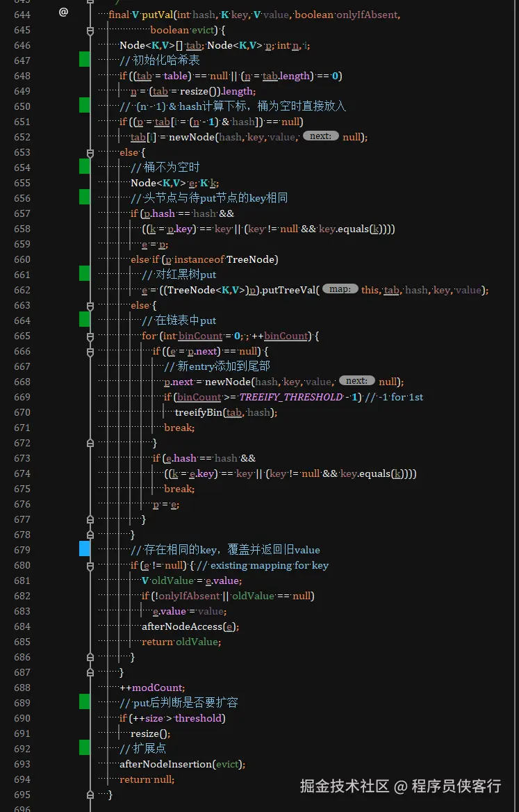Click the 'next:' parameter hint on line 652
The width and height of the screenshot is (519, 812).
[321, 136]
